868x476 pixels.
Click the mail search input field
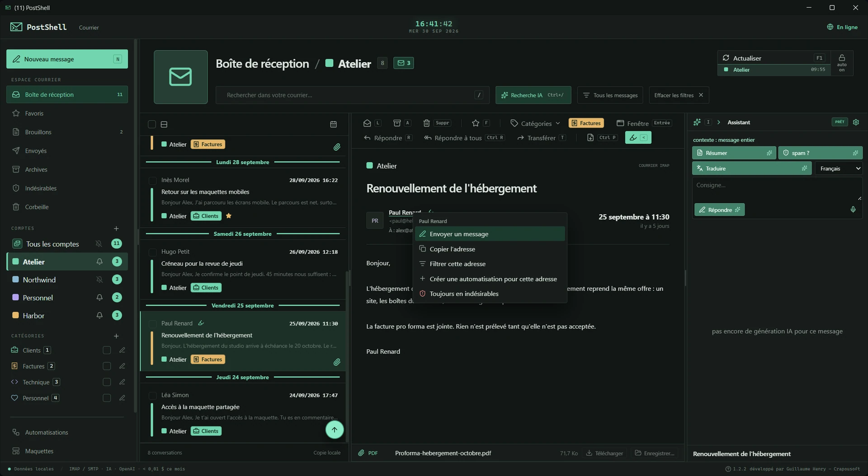(352, 95)
